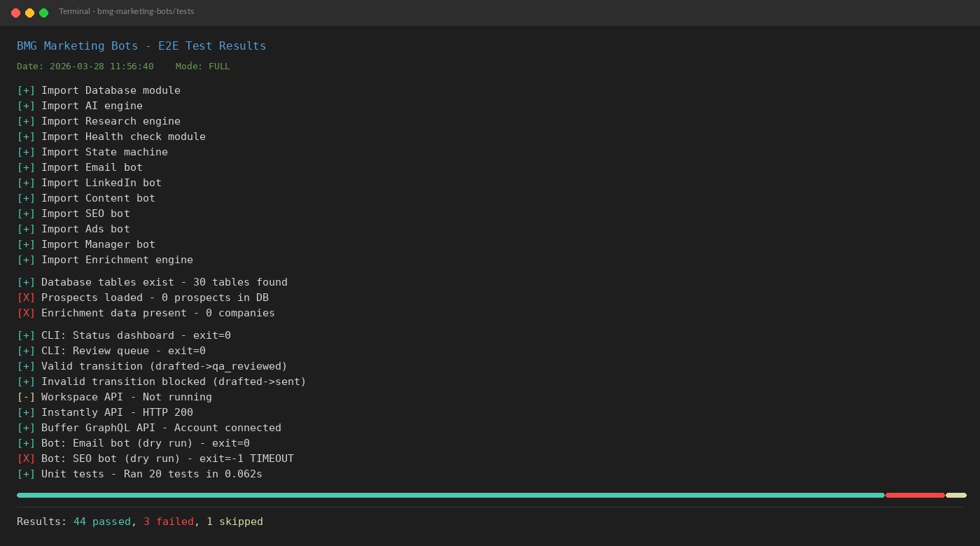980x546 pixels.
Task: Click the green [+] before 'Instantly API'
Action: coord(26,412)
